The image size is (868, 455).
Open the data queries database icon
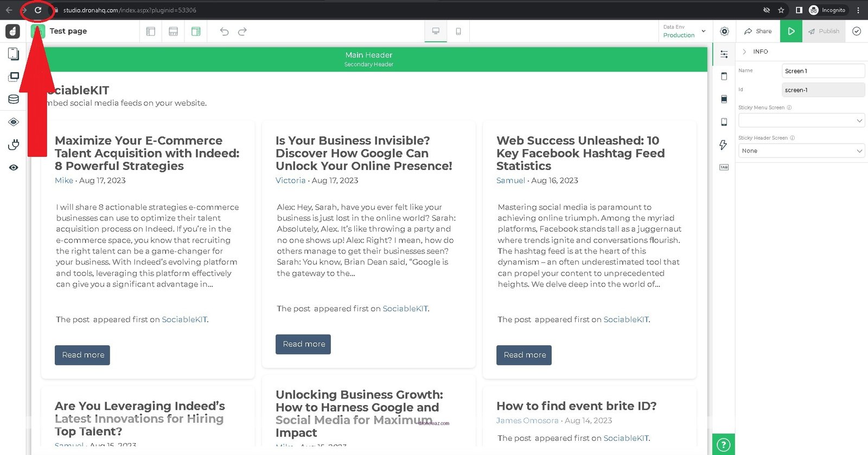pos(14,99)
